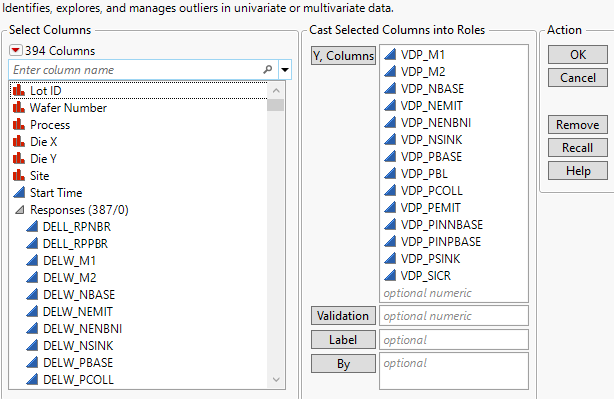Screen dimensions: 614x399
Task: Open the search options dropdown arrow
Action: pos(285,70)
